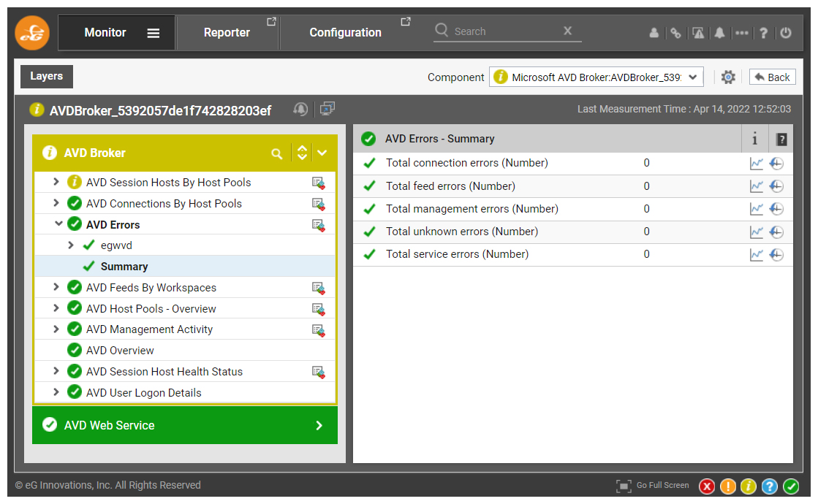The width and height of the screenshot is (818, 504).
Task: Open diagnosis icon for AVD Session Host Health Status
Action: [x=319, y=372]
